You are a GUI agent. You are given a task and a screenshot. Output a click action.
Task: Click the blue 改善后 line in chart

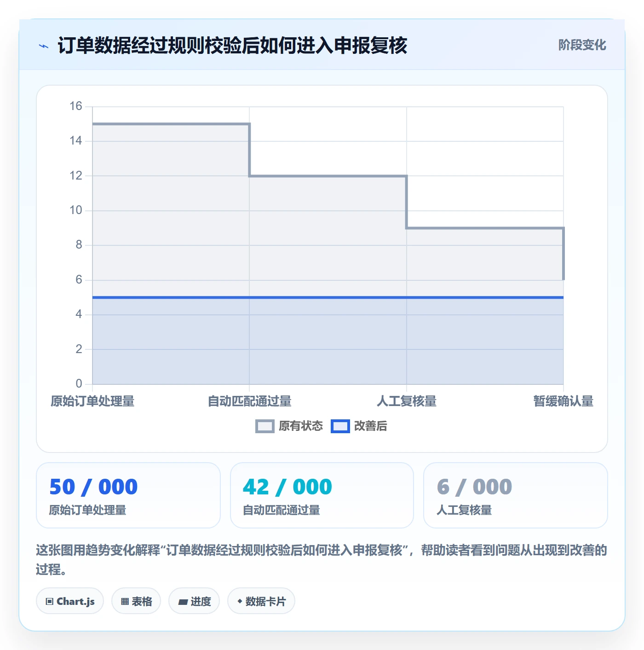coord(328,297)
